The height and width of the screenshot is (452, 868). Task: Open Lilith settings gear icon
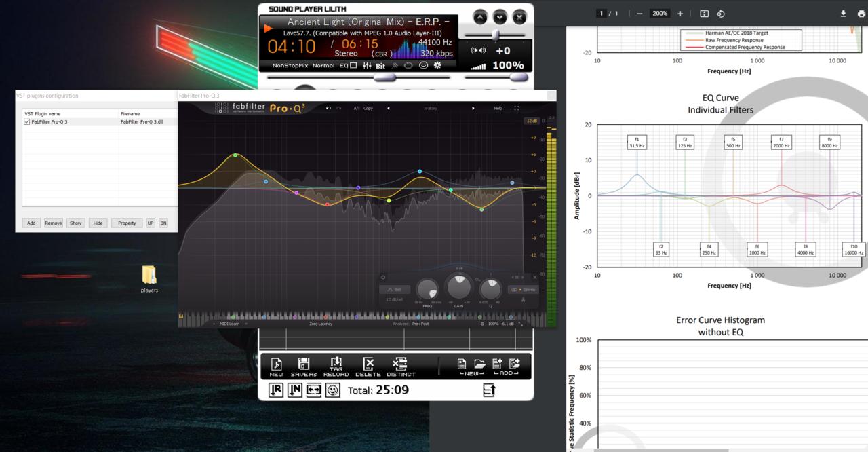(x=437, y=66)
